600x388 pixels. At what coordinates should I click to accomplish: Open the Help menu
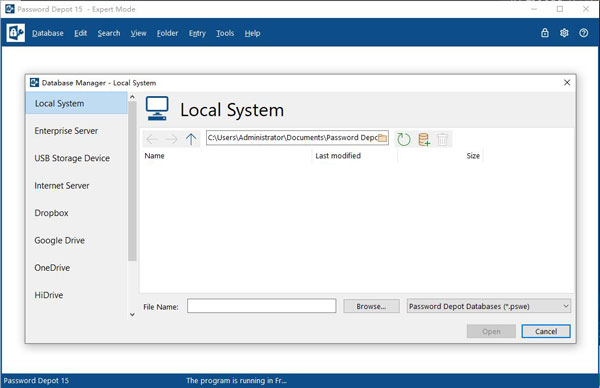(253, 33)
